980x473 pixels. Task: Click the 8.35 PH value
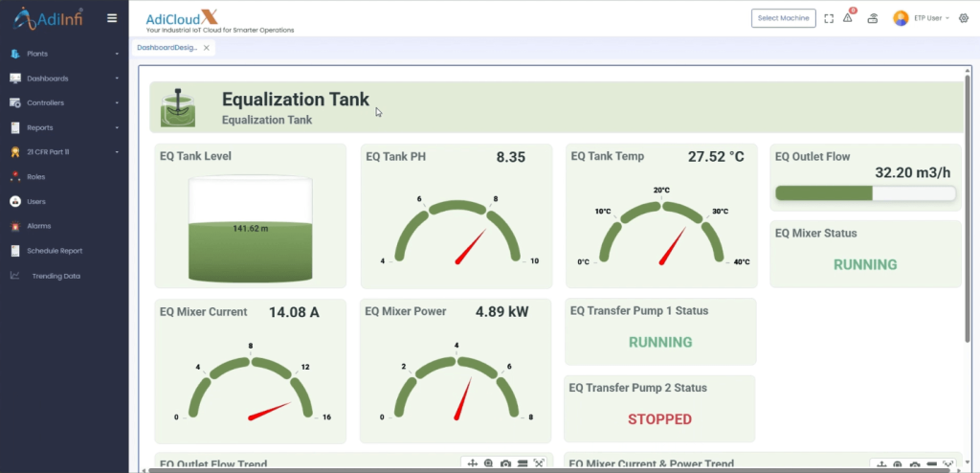[511, 157]
